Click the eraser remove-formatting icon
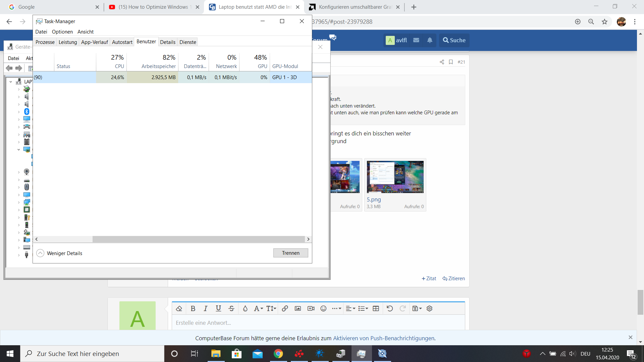644x362 pixels. pos(179,308)
